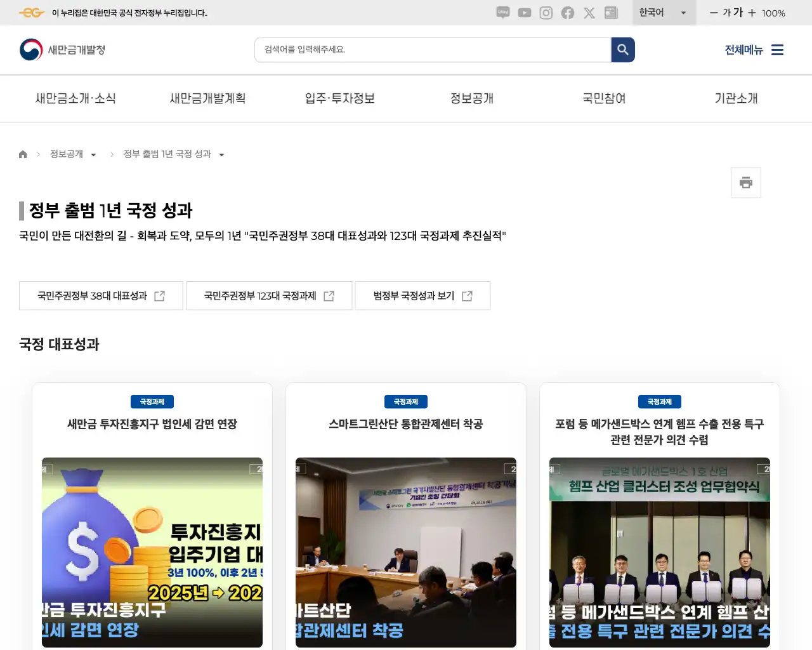Open the YouTube channel icon

[x=525, y=13]
